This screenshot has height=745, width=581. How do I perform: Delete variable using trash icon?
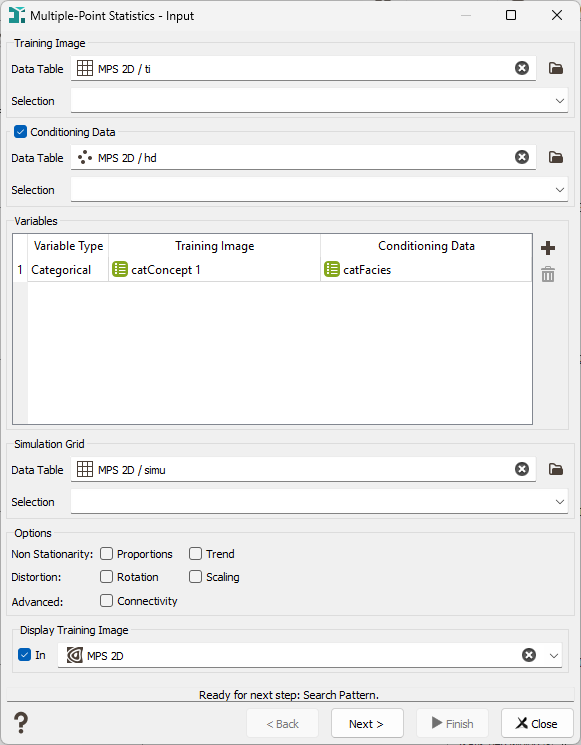548,274
